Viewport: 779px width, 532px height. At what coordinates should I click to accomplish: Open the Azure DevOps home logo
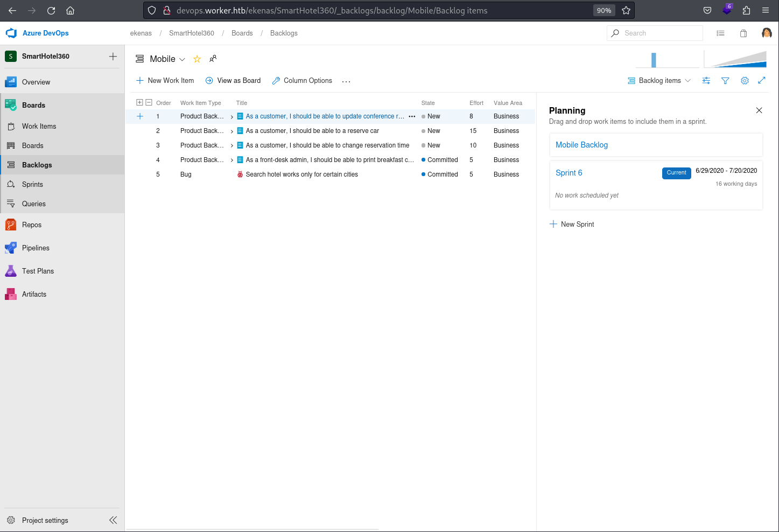click(11, 33)
